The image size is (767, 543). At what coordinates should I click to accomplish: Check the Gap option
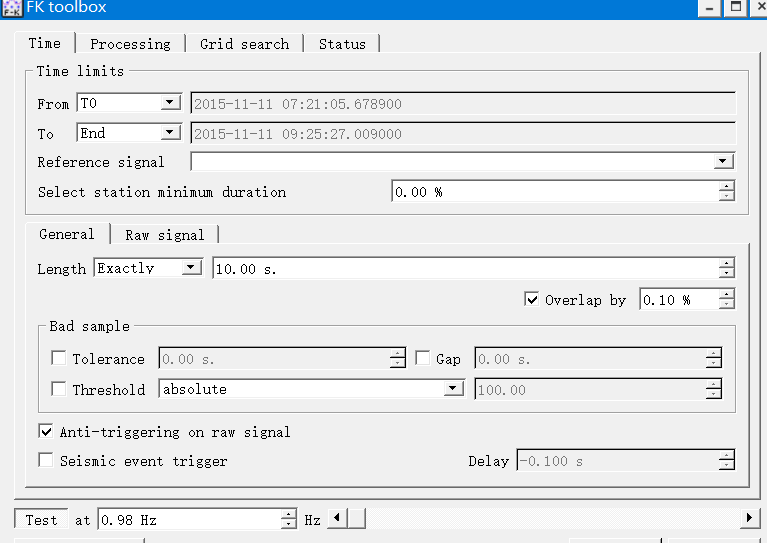tap(423, 359)
